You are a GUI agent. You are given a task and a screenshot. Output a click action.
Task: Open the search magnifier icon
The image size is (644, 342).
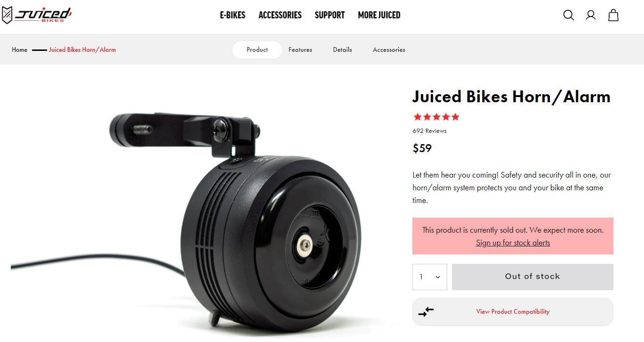(568, 16)
